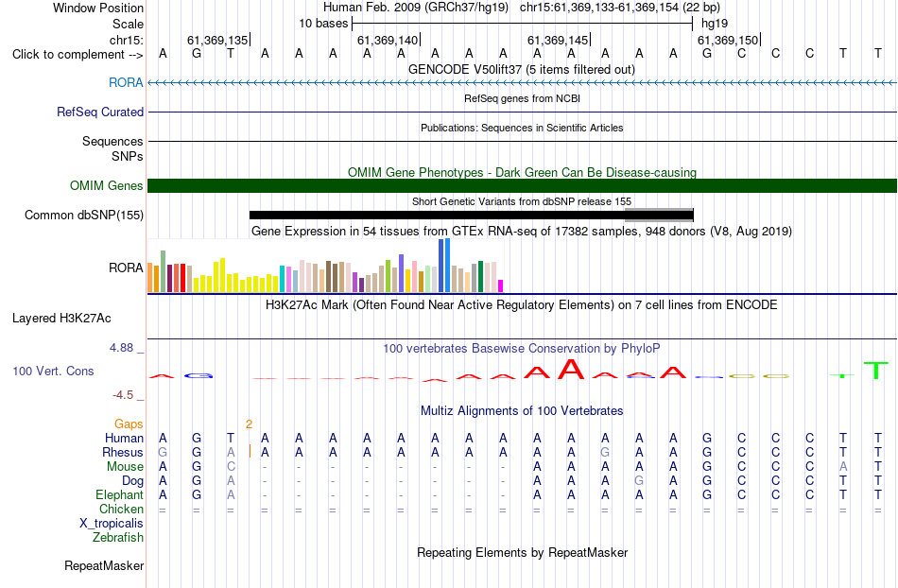Click the "Layered H3K27Ac" track label

[x=61, y=319]
